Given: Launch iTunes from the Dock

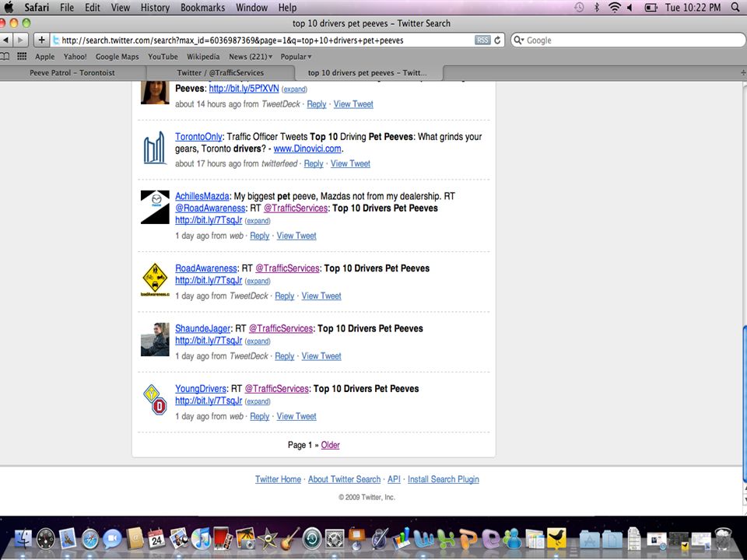Looking at the screenshot, I should tap(201, 539).
